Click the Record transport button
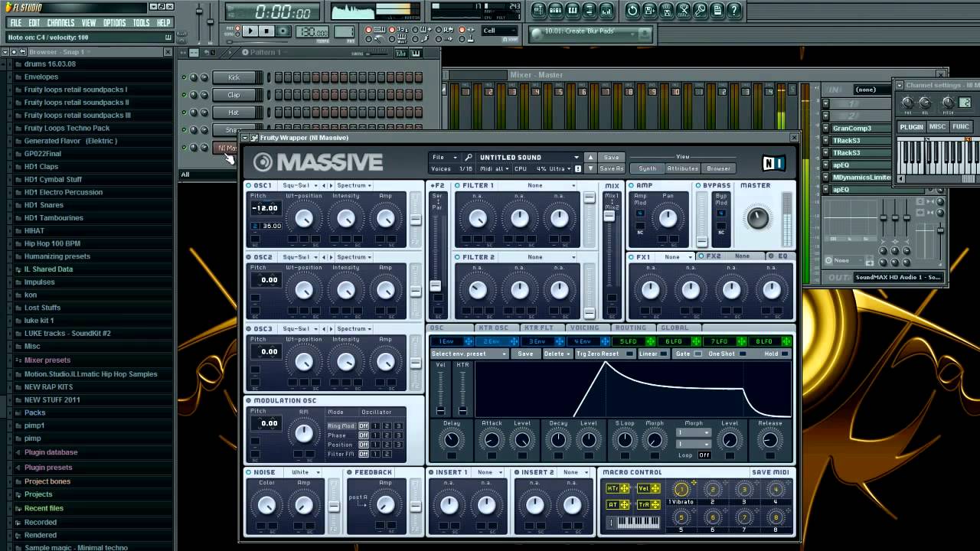 (x=283, y=31)
